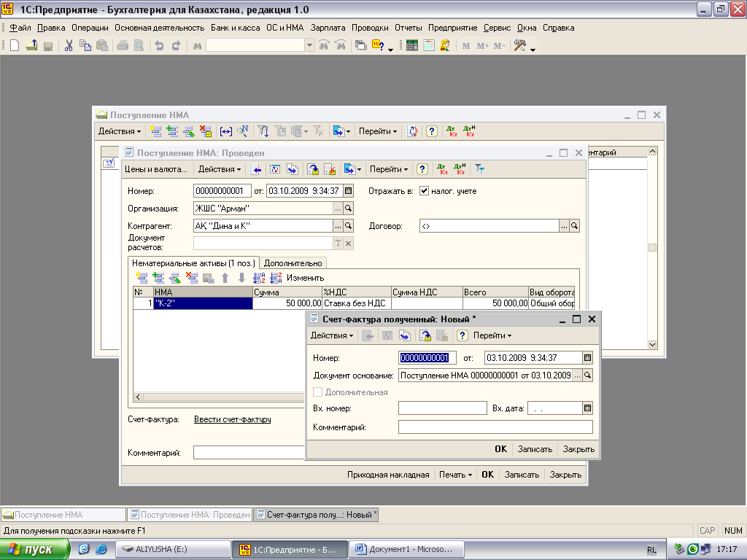Viewport: 747px width, 560px height.
Task: Open the calendar icon in main toolbar
Action: (429, 46)
